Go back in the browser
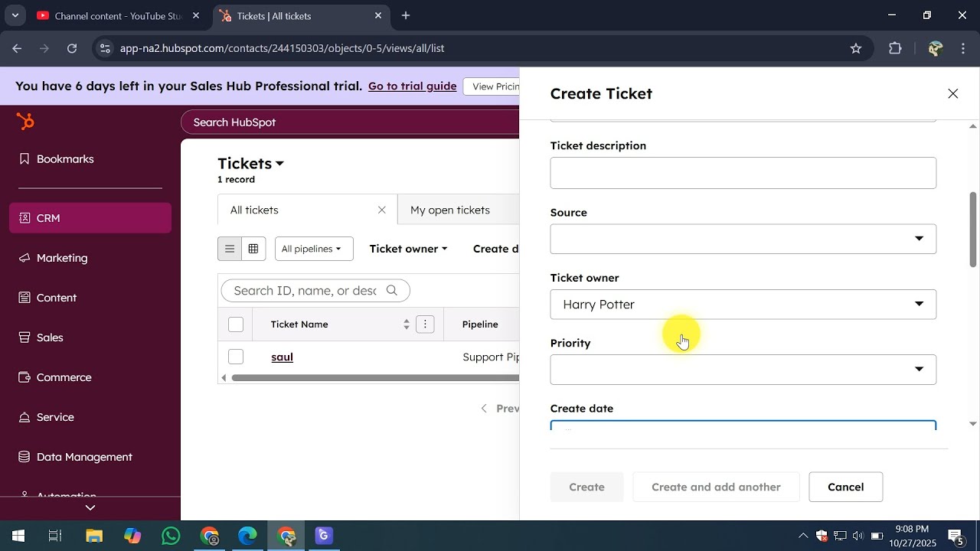Screen dimensions: 980x551 coord(17,48)
